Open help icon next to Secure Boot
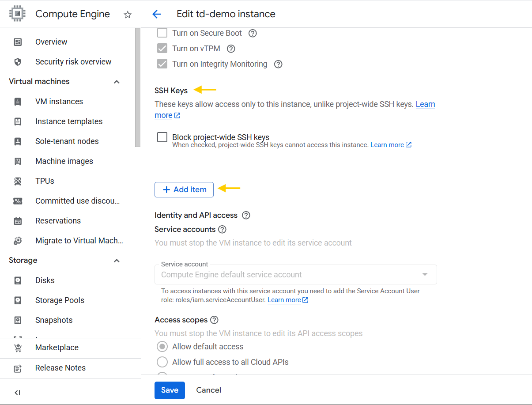The image size is (532, 405). click(x=253, y=33)
